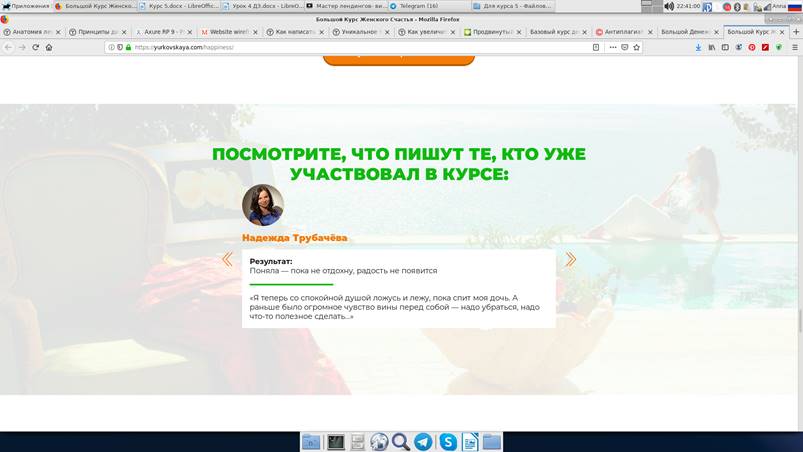
Task: Launch Telegram from the bottom dock
Action: (423, 441)
